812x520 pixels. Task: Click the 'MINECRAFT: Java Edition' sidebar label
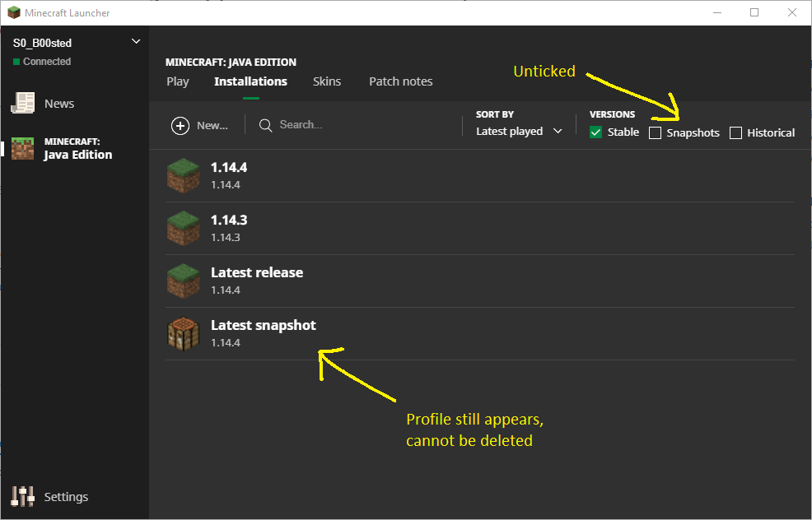pyautogui.click(x=77, y=148)
